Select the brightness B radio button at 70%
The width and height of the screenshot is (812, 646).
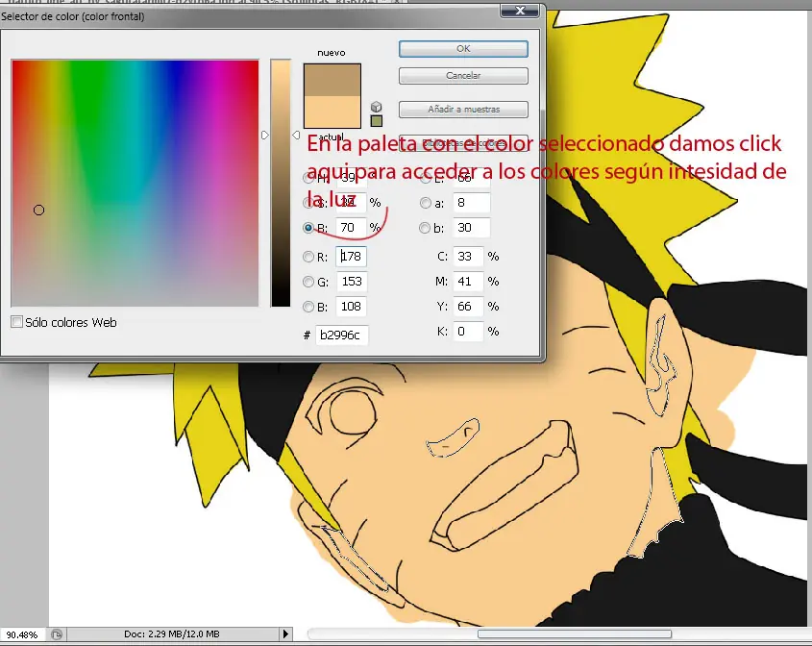pyautogui.click(x=308, y=228)
